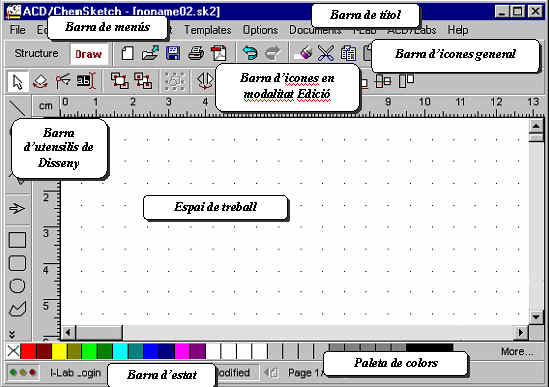Select the no-color X swatch
Viewport: 549px width, 387px height.
tap(13, 351)
